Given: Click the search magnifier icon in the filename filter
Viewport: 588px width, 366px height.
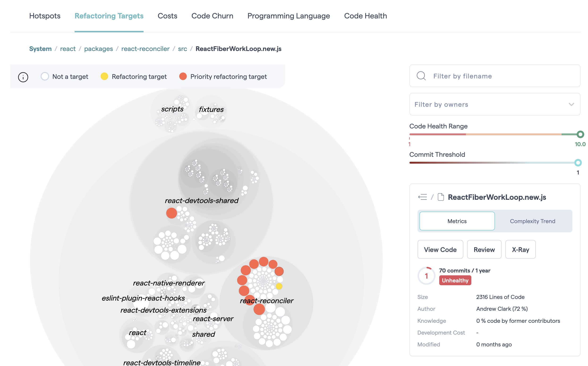Looking at the screenshot, I should (x=421, y=76).
